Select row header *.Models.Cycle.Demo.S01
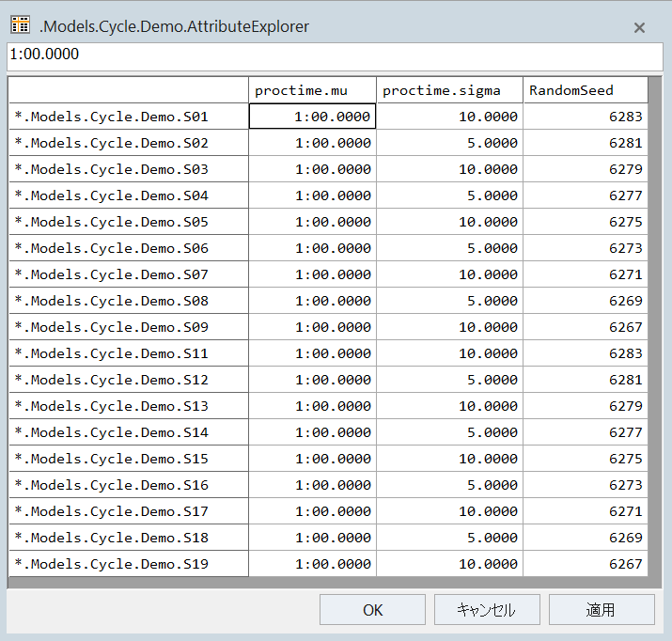The image size is (672, 641). (x=129, y=117)
